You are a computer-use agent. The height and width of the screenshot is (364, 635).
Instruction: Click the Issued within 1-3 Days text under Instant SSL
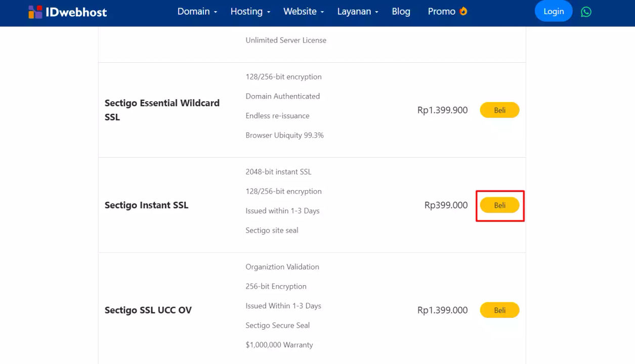click(282, 211)
